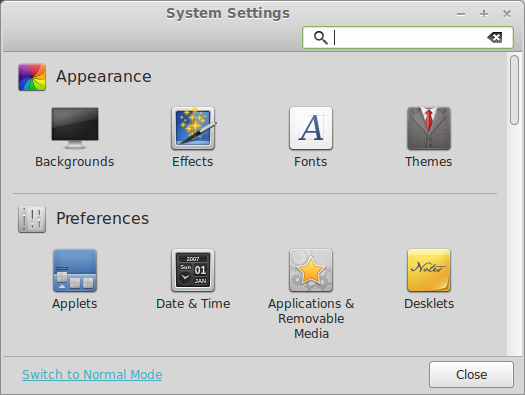
Task: Focus the search input field
Action: click(x=408, y=37)
